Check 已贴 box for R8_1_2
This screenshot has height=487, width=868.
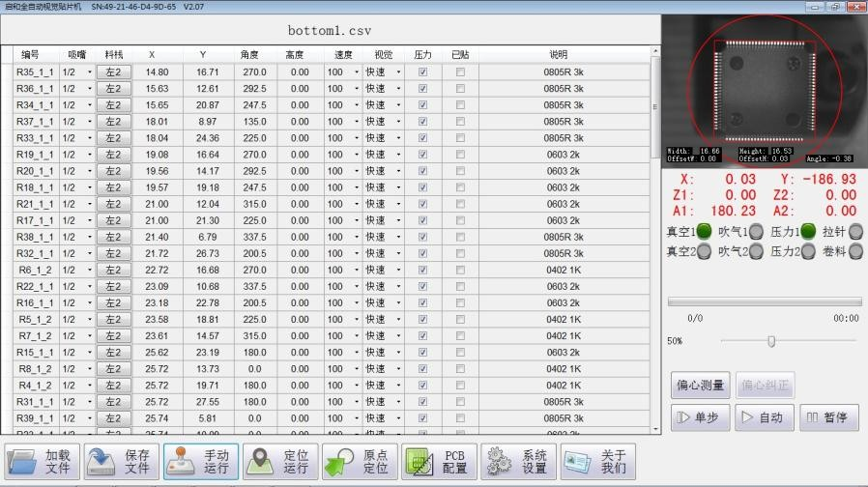pos(460,368)
